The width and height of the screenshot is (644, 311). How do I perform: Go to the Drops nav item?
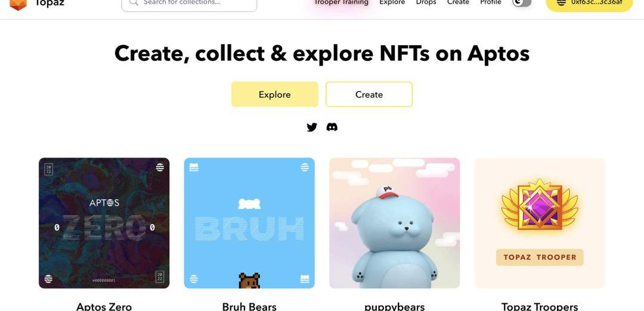tap(426, 2)
